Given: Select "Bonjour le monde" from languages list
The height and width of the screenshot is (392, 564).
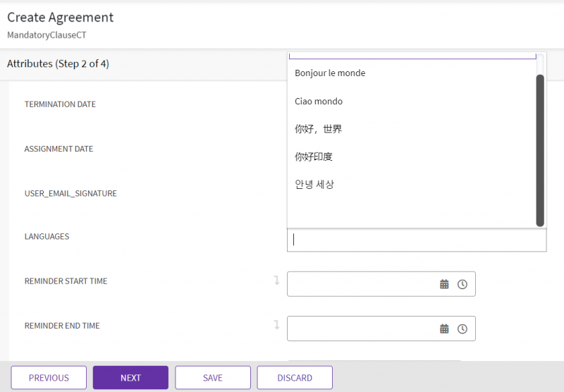Looking at the screenshot, I should 330,73.
